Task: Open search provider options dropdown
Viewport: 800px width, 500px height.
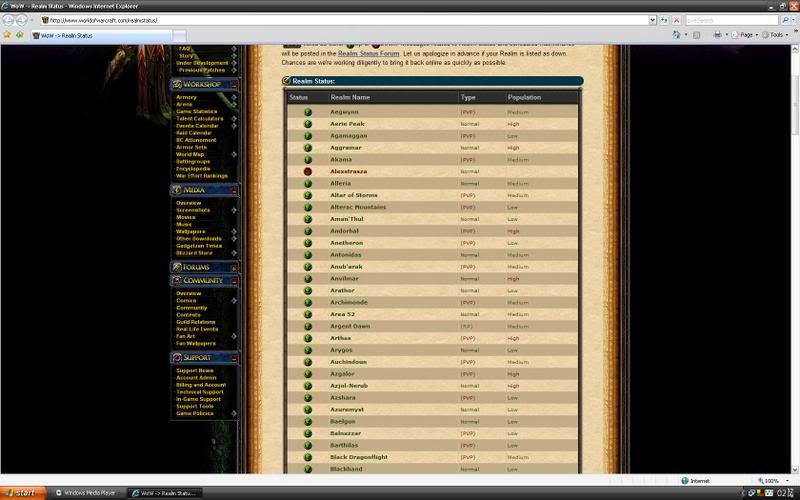Action: click(793, 20)
